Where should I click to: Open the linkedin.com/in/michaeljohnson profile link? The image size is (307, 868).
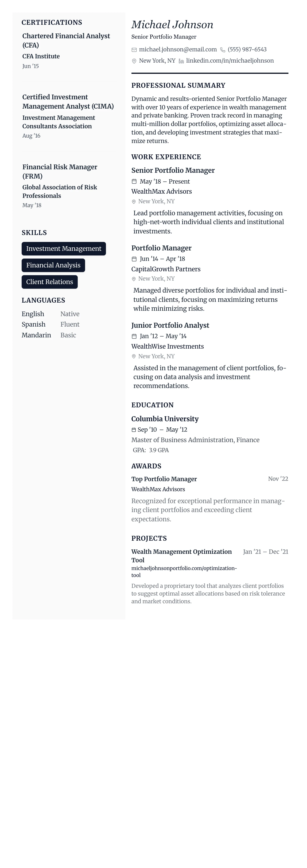[230, 61]
